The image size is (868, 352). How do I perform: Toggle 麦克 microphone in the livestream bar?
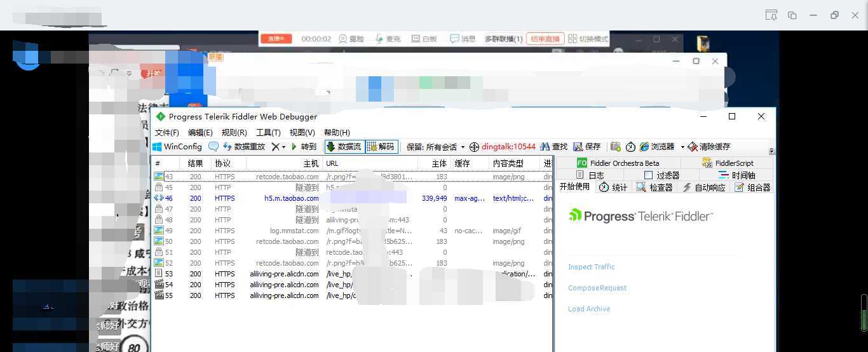click(x=388, y=39)
